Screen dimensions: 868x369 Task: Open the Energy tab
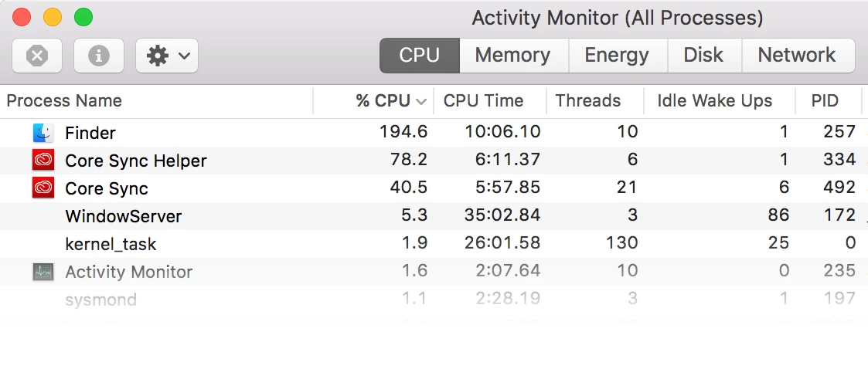616,56
